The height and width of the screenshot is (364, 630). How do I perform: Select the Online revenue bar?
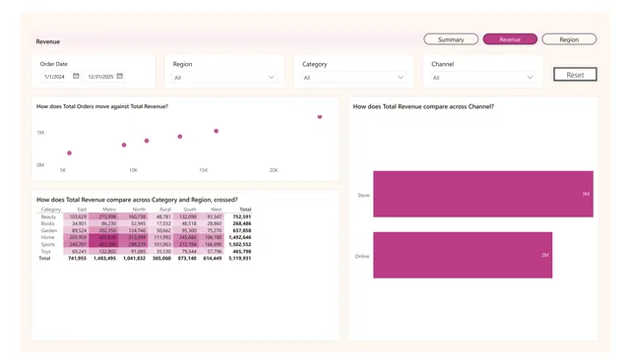pyautogui.click(x=463, y=255)
